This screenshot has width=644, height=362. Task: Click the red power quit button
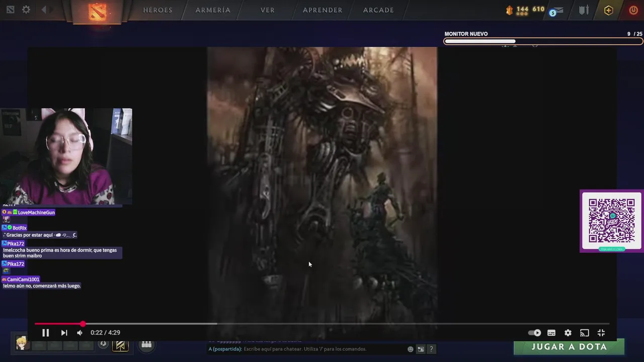633,10
